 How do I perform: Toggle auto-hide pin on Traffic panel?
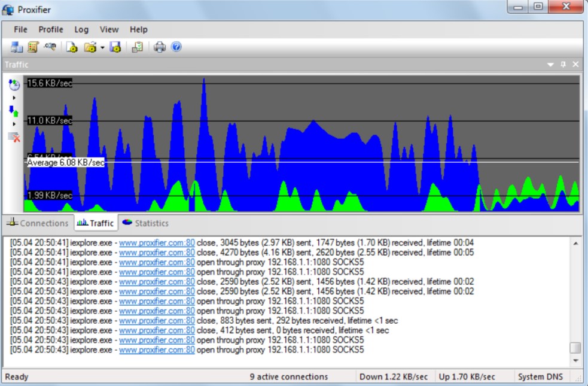(563, 65)
